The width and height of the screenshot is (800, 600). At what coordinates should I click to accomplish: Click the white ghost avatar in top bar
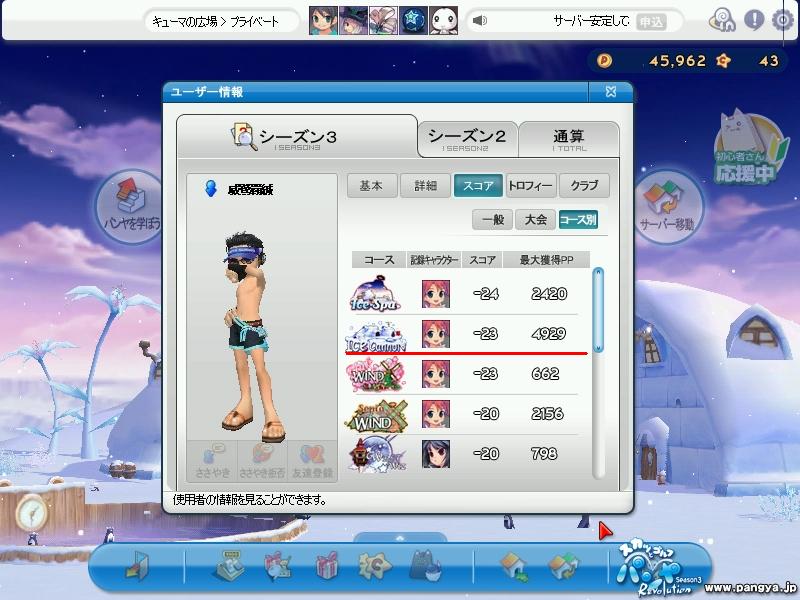(x=443, y=21)
